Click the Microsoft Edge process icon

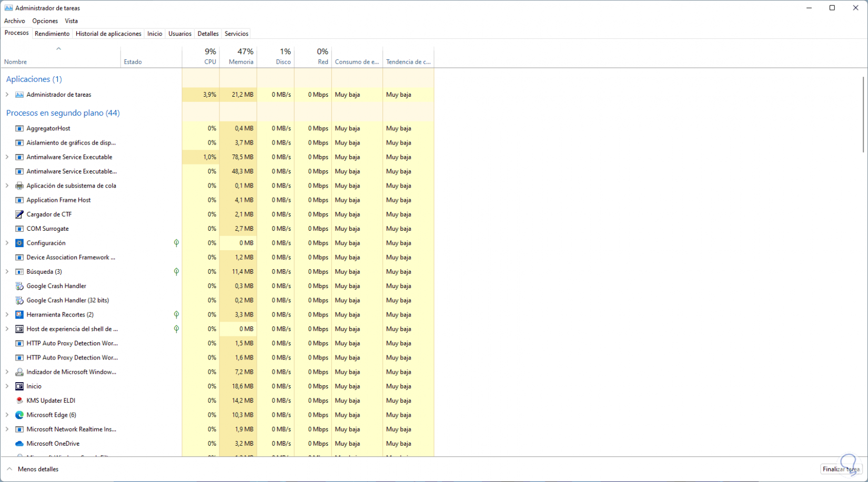click(19, 415)
